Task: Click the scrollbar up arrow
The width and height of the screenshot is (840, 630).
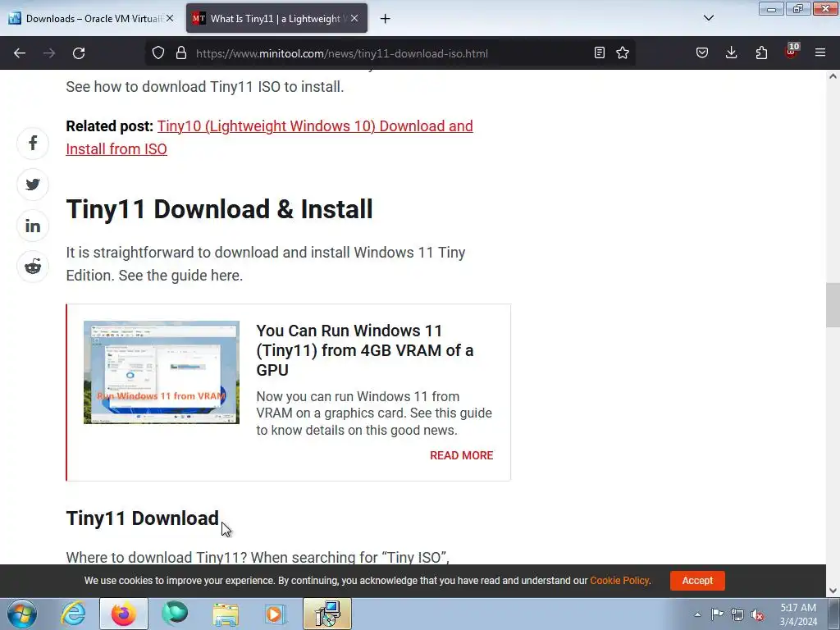Action: point(833,76)
